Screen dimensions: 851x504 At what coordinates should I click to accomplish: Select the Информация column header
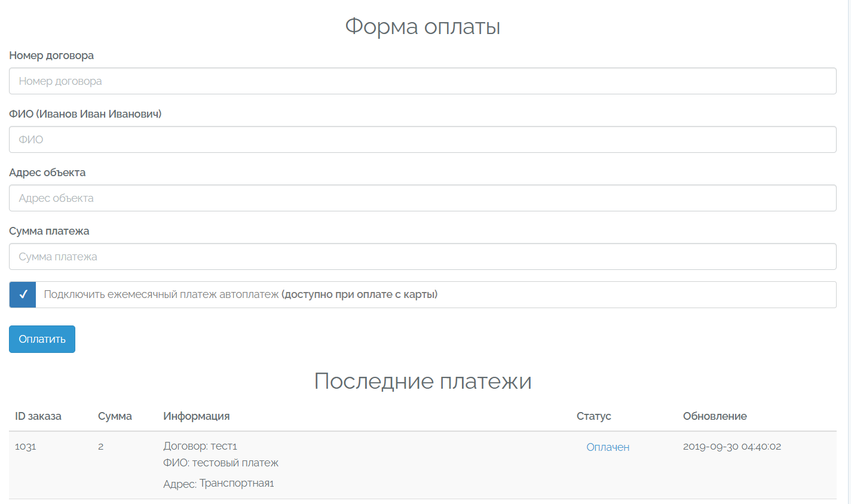[x=197, y=416]
